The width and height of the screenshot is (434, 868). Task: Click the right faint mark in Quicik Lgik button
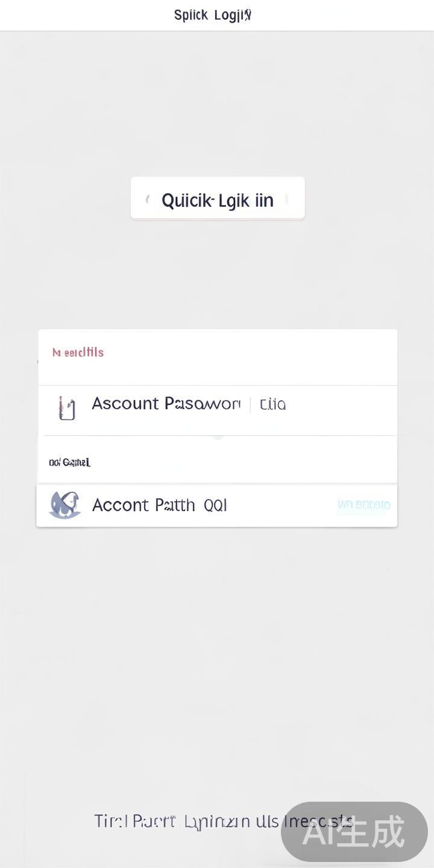click(x=287, y=200)
